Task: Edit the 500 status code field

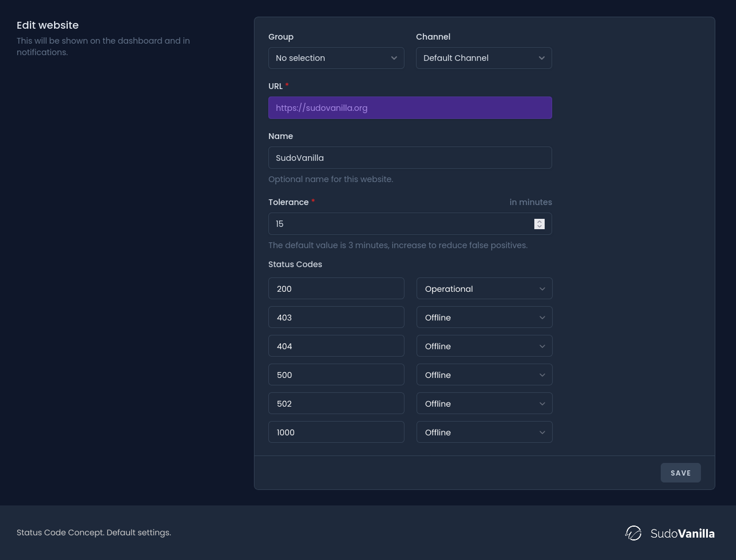Action: pos(336,375)
